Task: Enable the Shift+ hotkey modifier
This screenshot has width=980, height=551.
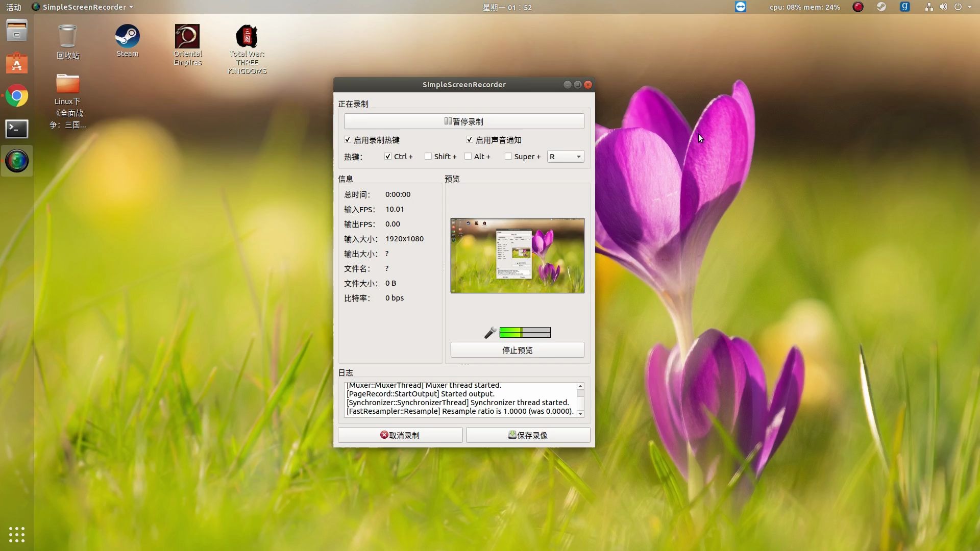Action: pyautogui.click(x=428, y=156)
